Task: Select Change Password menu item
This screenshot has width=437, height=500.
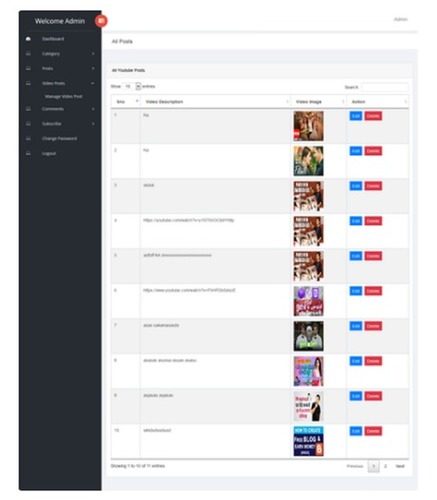Action: (59, 138)
